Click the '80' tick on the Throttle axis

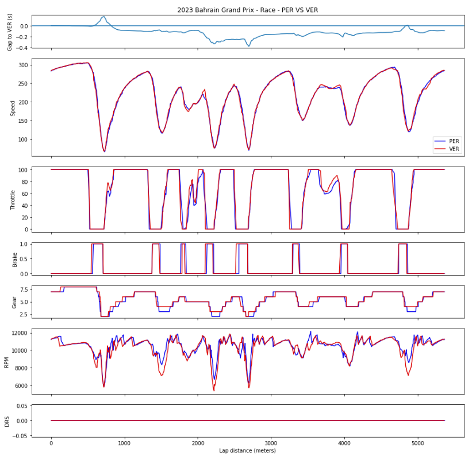[25, 182]
